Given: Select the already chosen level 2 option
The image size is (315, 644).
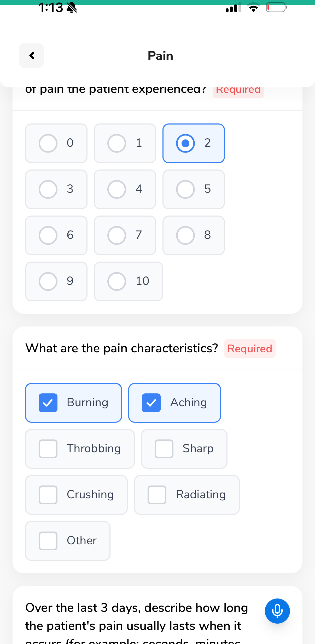Looking at the screenshot, I should 194,143.
